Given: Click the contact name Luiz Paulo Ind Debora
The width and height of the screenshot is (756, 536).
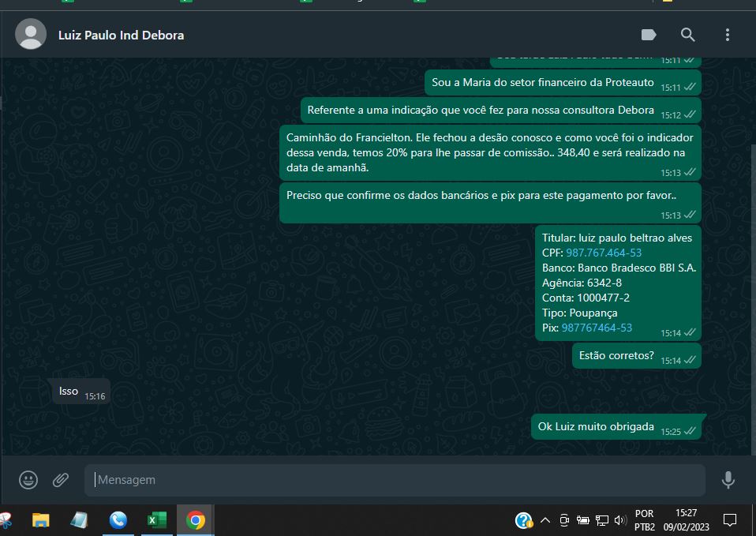Looking at the screenshot, I should pos(121,35).
